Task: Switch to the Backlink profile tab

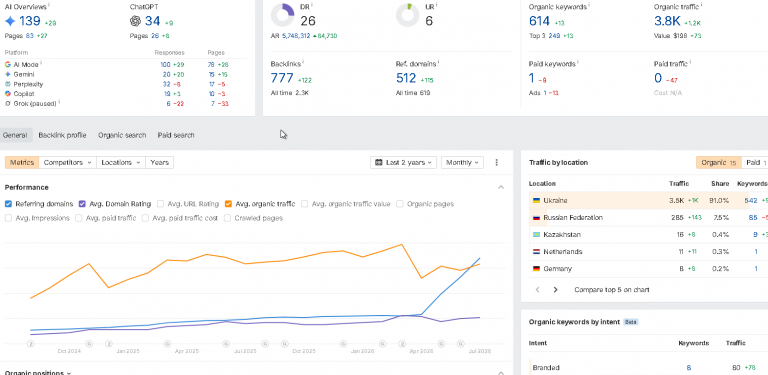Action: pyautogui.click(x=62, y=135)
